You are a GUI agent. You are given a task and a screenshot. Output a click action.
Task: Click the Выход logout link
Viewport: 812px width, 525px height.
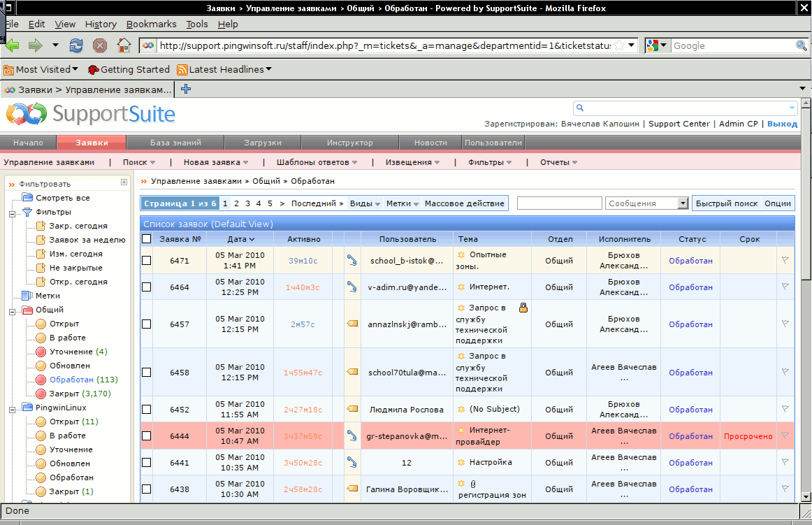(x=782, y=124)
